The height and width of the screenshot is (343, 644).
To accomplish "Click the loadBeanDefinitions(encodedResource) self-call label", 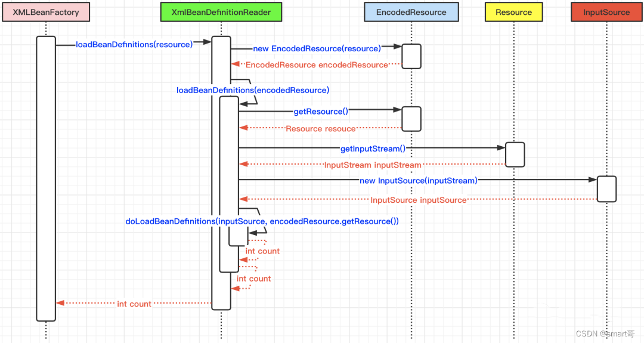I will 253,90.
